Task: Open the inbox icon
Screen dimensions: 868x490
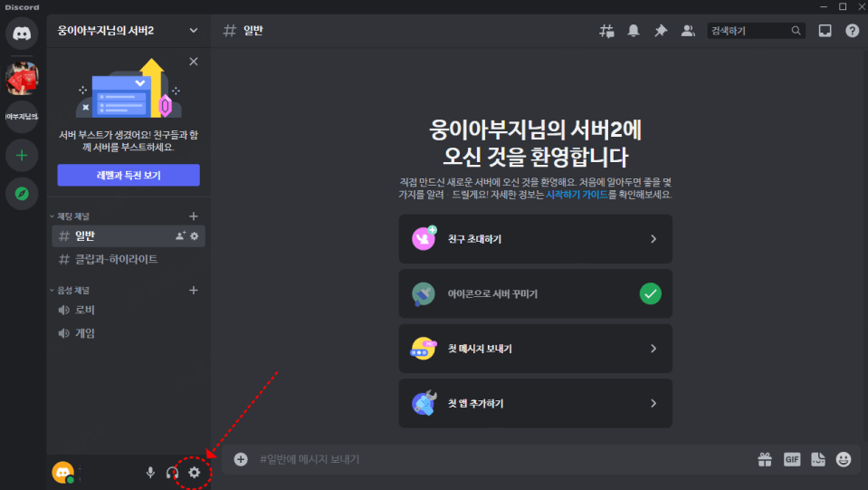Action: click(x=825, y=31)
